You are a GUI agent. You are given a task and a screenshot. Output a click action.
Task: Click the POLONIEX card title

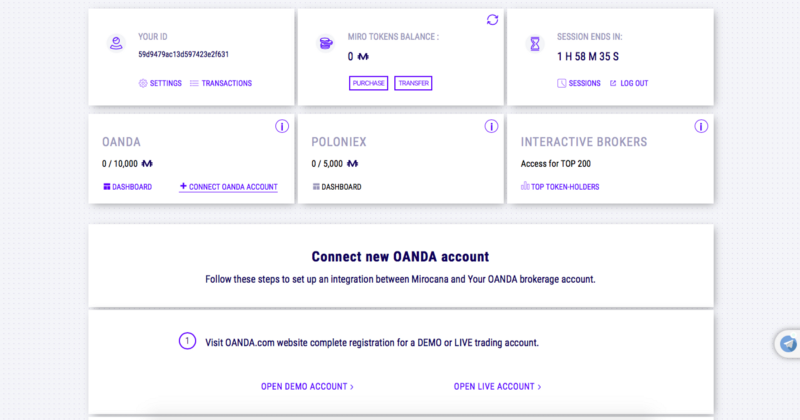(x=339, y=142)
